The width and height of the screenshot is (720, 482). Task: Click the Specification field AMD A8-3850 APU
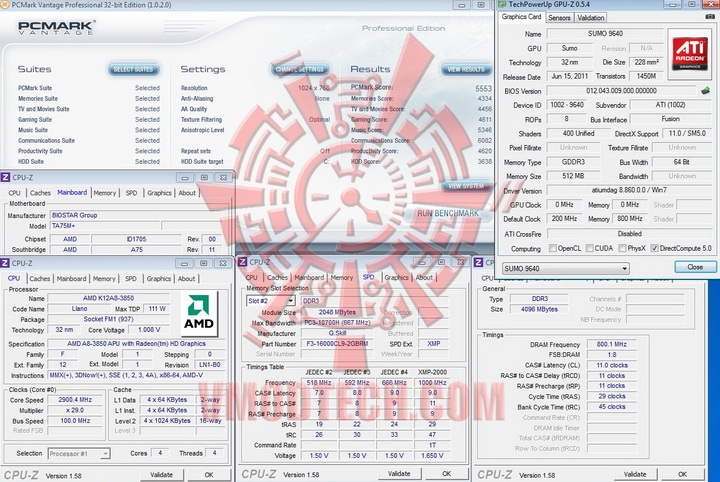tap(136, 344)
